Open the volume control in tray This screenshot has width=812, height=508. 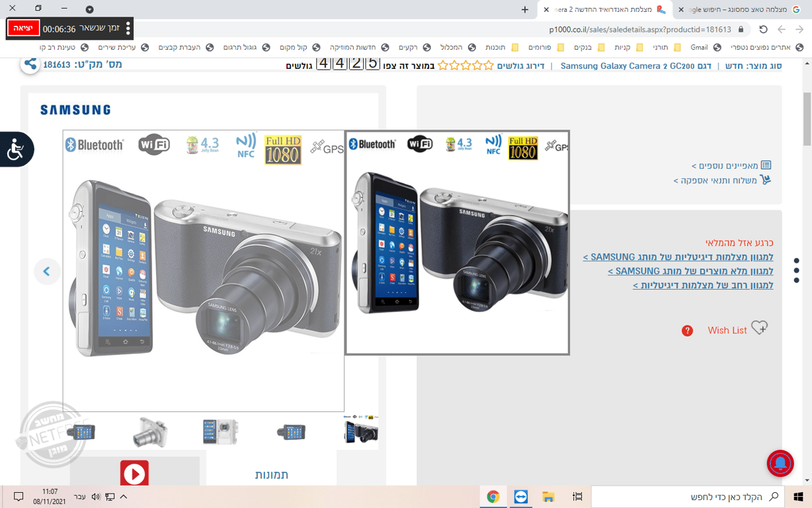click(x=96, y=496)
